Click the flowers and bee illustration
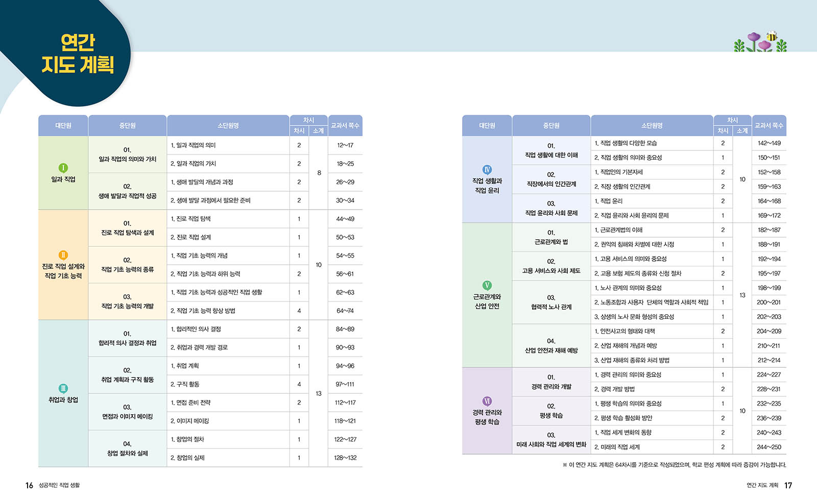The width and height of the screenshot is (817, 504). [x=760, y=42]
